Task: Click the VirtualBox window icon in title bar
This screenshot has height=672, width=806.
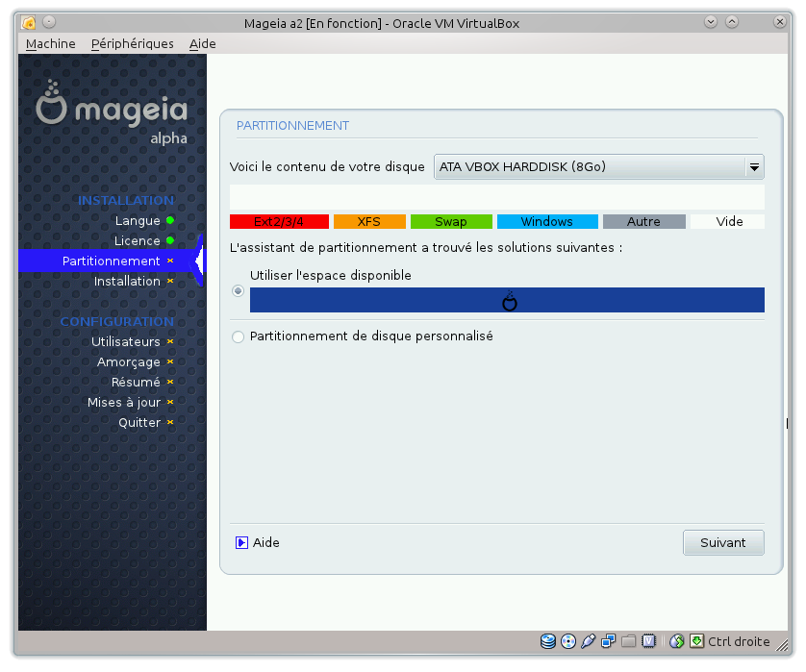Action: (28, 23)
